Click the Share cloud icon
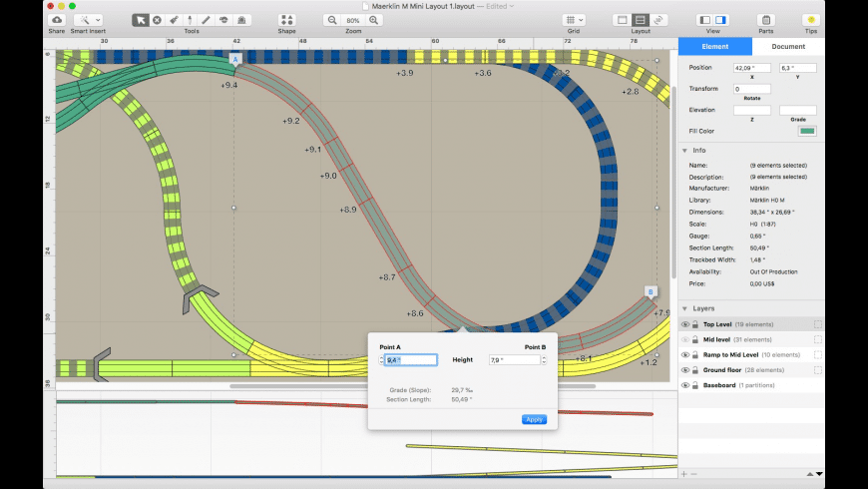This screenshot has width=868, height=489. 56,19
